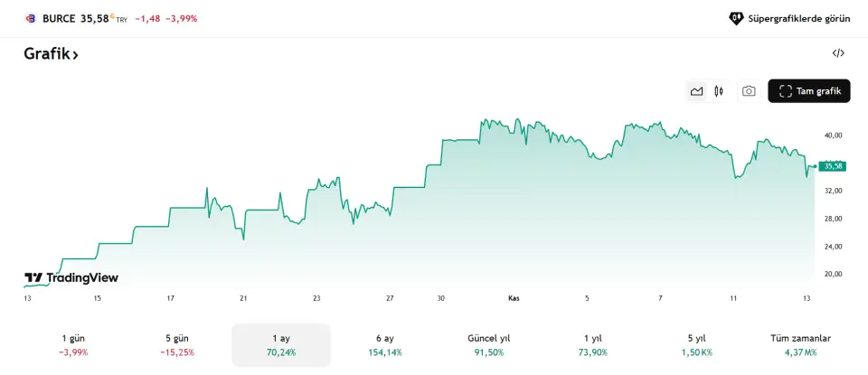
Task: Open the Tam grafik full chart
Action: click(x=809, y=91)
